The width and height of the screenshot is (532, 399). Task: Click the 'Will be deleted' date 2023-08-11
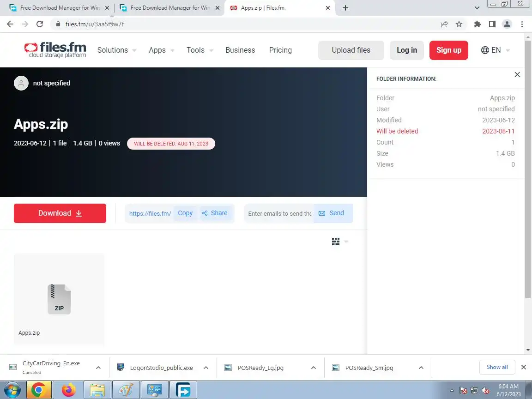pos(498,131)
